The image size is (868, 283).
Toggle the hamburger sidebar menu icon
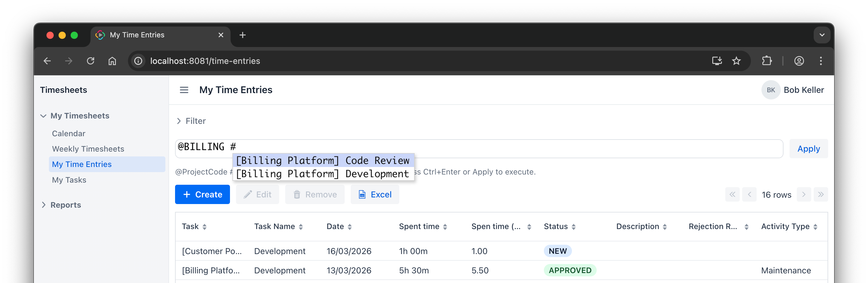[183, 90]
